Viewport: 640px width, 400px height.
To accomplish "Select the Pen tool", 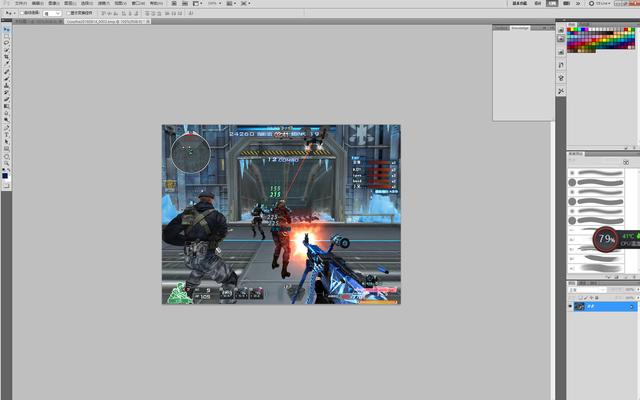I will (7, 127).
